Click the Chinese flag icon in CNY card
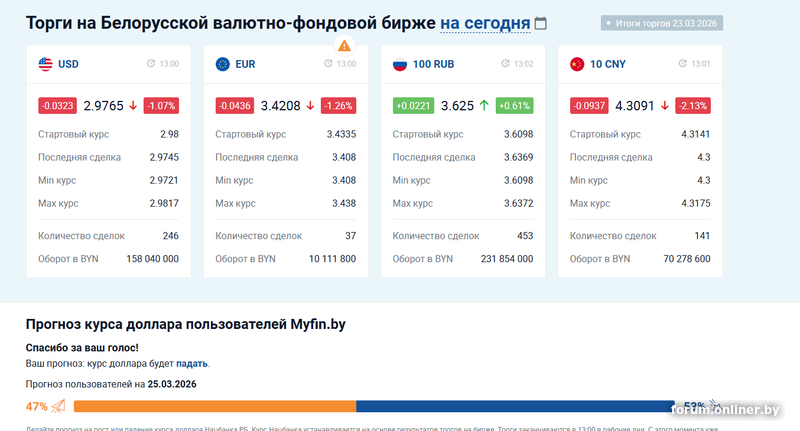 tap(577, 64)
